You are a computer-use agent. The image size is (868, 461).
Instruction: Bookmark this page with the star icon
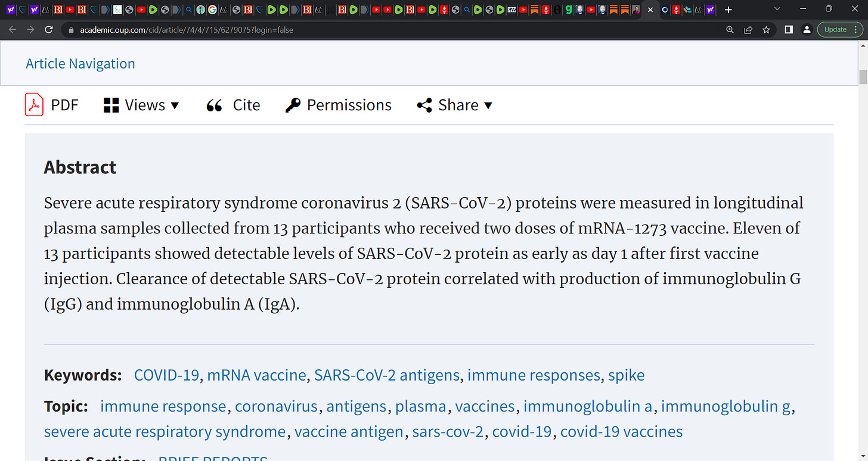(x=767, y=29)
